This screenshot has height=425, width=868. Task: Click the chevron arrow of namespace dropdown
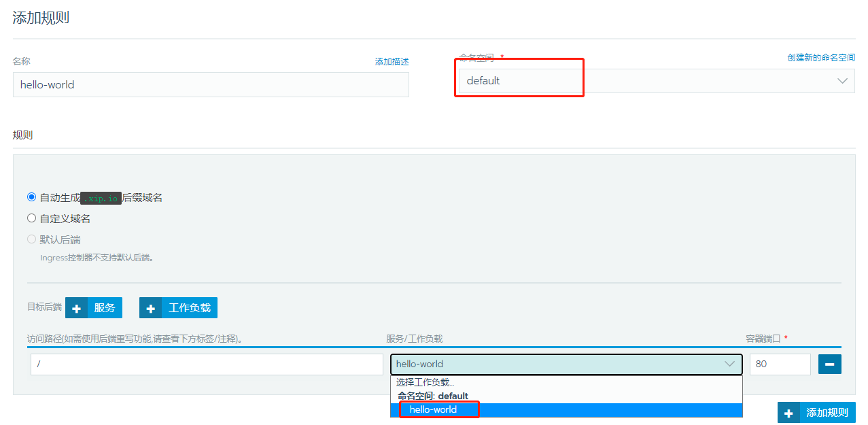(x=842, y=81)
